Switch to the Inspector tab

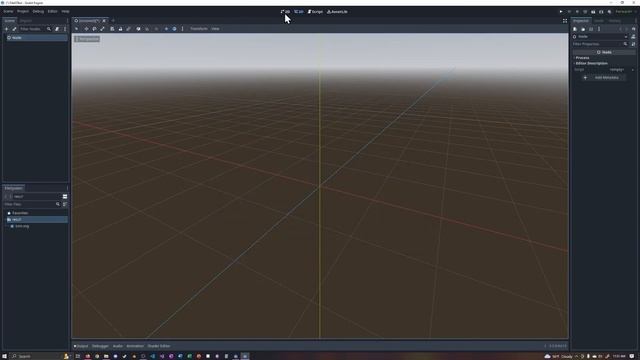pos(581,20)
